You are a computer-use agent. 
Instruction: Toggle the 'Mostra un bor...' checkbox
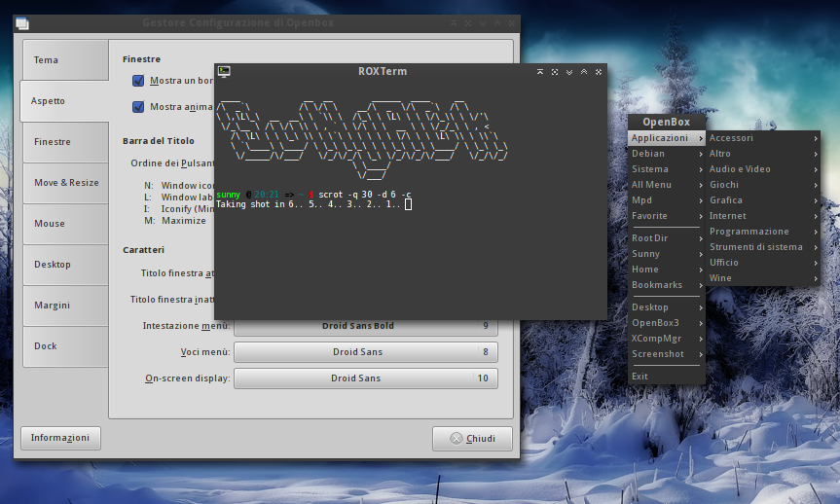tap(138, 81)
